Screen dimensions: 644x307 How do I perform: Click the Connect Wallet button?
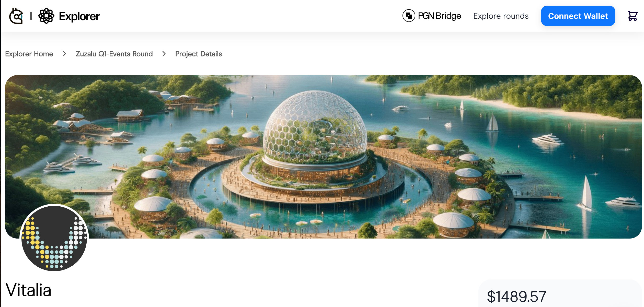(x=578, y=16)
